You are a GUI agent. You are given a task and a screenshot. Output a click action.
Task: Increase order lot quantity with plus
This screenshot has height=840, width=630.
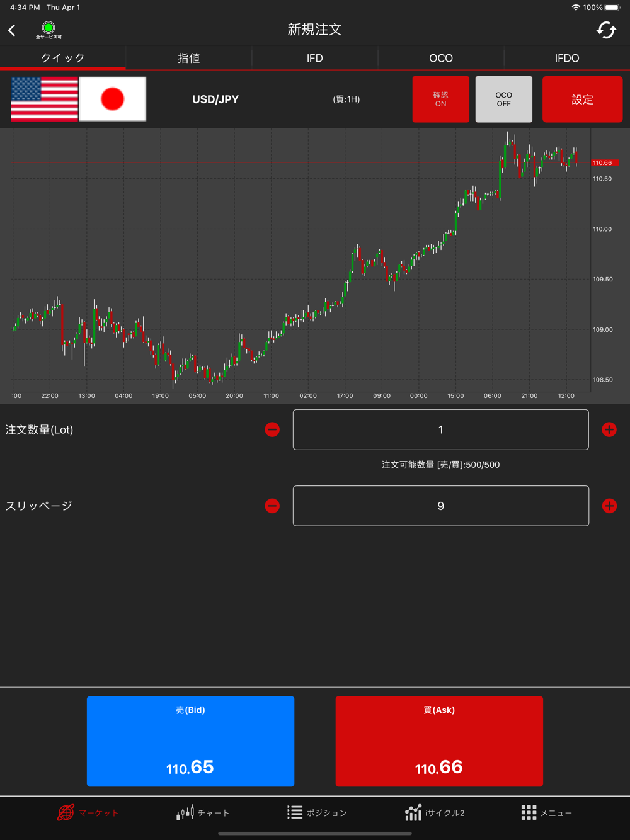pyautogui.click(x=609, y=429)
